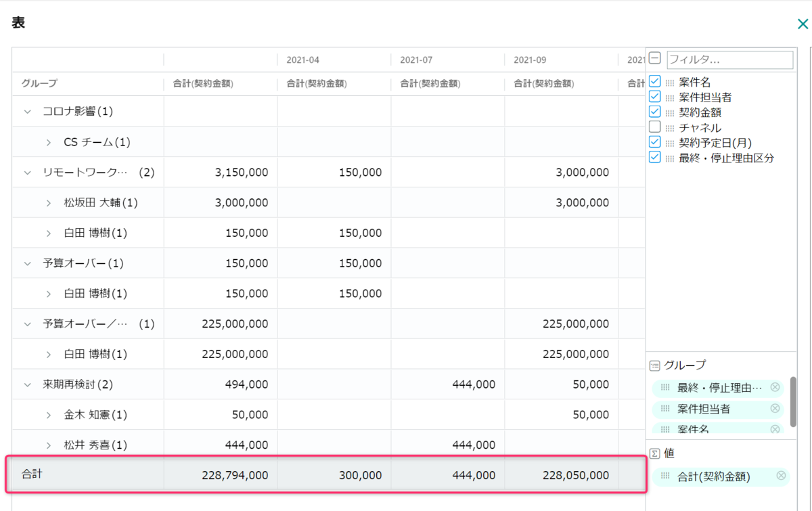The width and height of the screenshot is (812, 511).
Task: Expand the 松坂田 大輔 row
Action: coord(49,202)
